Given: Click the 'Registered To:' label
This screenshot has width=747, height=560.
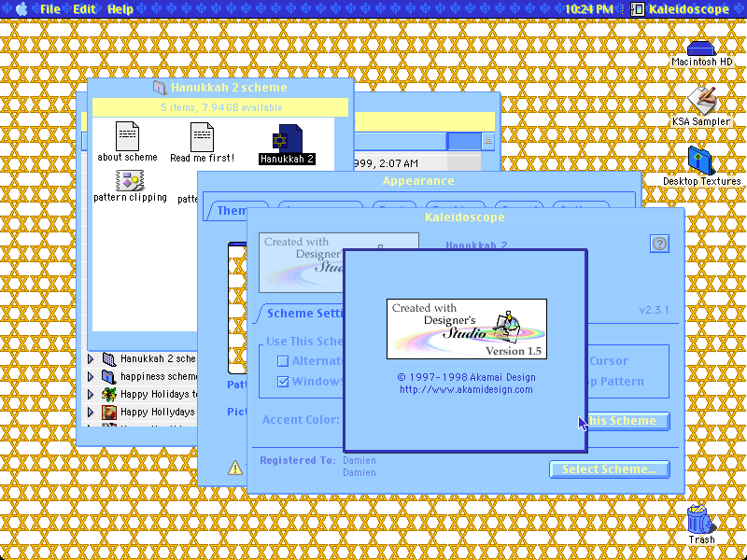Looking at the screenshot, I should pos(298,460).
